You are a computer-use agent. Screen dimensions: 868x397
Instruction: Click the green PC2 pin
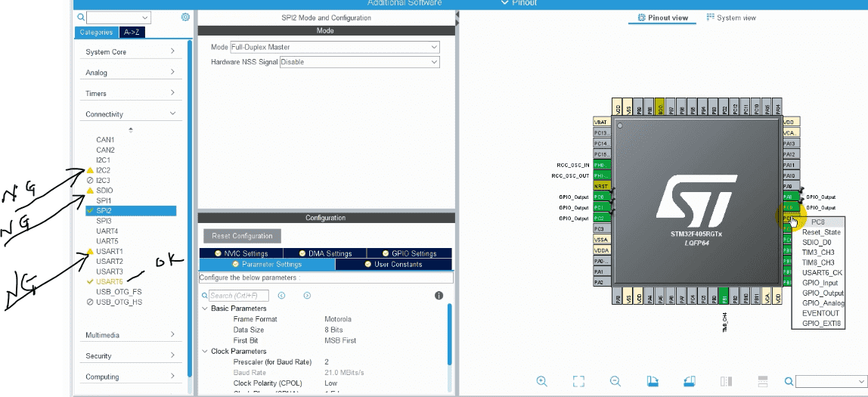[602, 218]
